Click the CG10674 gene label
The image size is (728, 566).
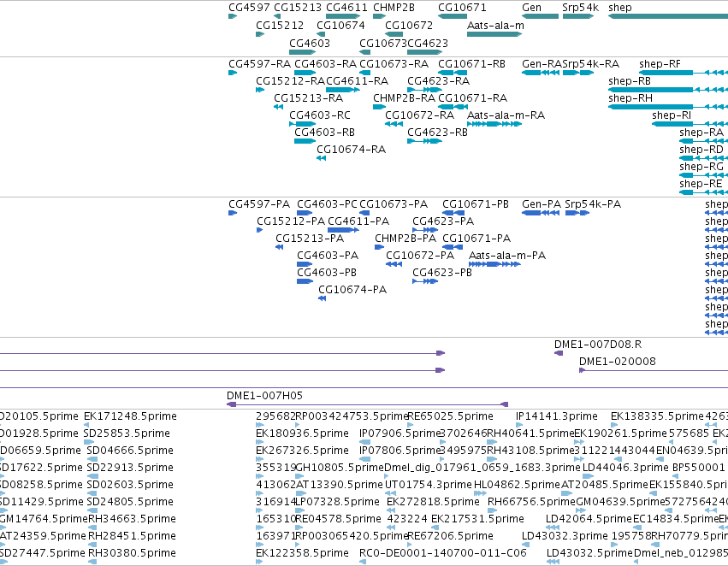pyautogui.click(x=340, y=26)
